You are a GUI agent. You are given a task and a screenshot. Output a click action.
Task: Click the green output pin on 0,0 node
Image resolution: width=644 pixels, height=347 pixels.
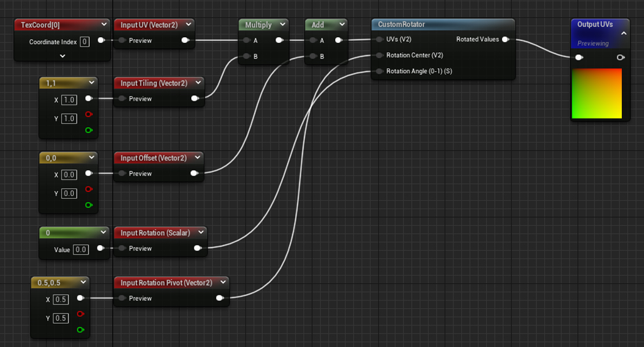[89, 205]
